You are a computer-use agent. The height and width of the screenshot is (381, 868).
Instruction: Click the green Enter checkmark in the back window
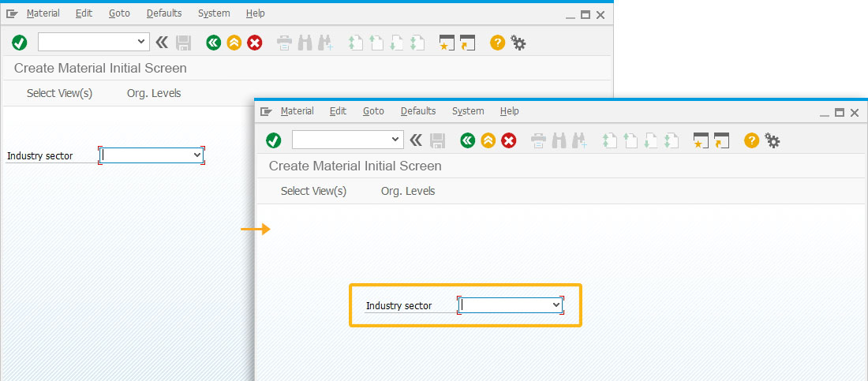click(20, 43)
